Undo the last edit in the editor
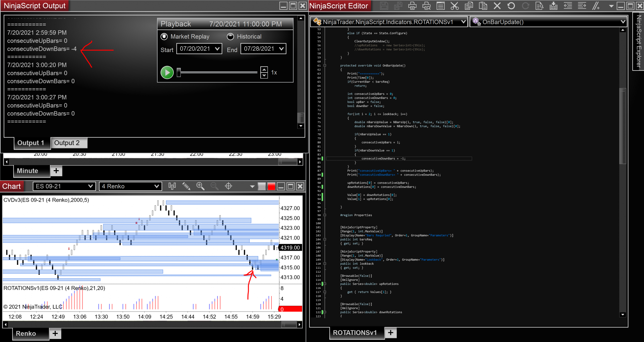The image size is (644, 342). (511, 6)
